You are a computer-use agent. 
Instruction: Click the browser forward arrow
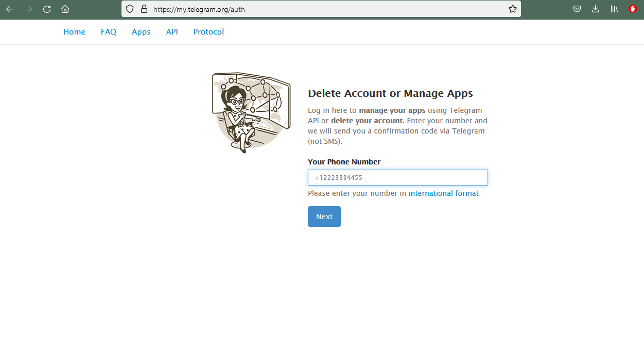(28, 9)
